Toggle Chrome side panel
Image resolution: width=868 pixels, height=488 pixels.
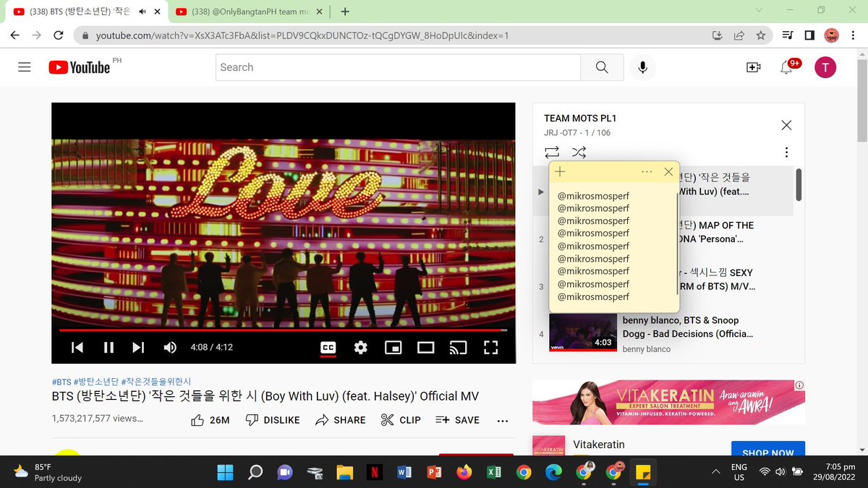[x=809, y=35]
